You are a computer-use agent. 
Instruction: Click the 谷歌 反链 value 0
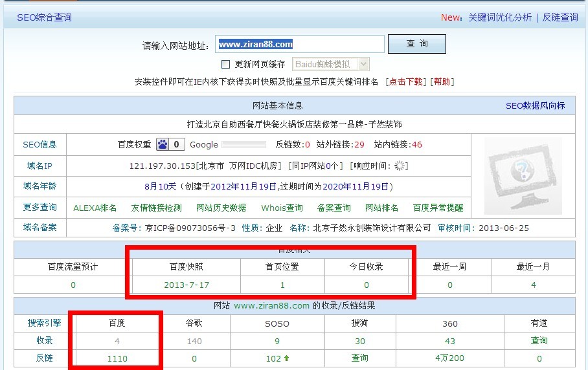point(194,359)
